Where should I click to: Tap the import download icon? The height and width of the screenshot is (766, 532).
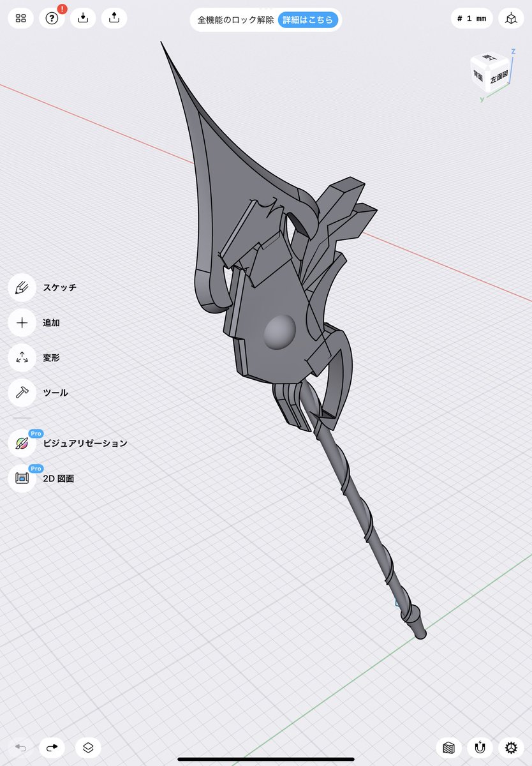[83, 19]
